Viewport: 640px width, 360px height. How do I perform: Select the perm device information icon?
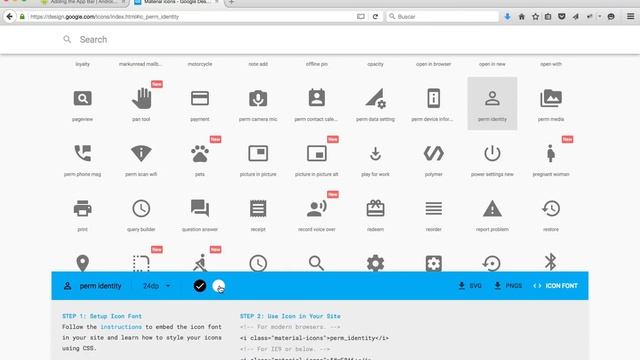point(433,98)
